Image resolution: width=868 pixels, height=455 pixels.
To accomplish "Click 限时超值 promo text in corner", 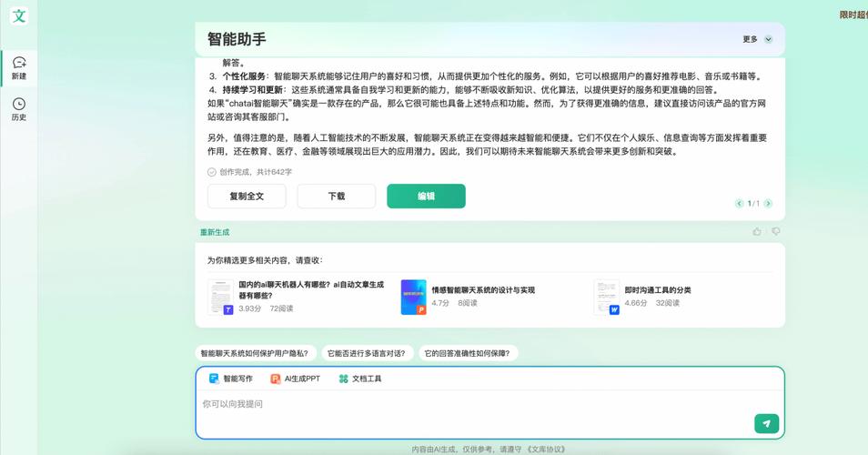I will 853,15.
